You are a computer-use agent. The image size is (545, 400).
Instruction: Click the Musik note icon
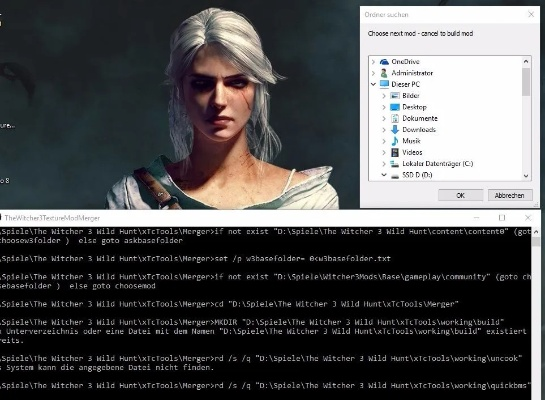pos(395,141)
